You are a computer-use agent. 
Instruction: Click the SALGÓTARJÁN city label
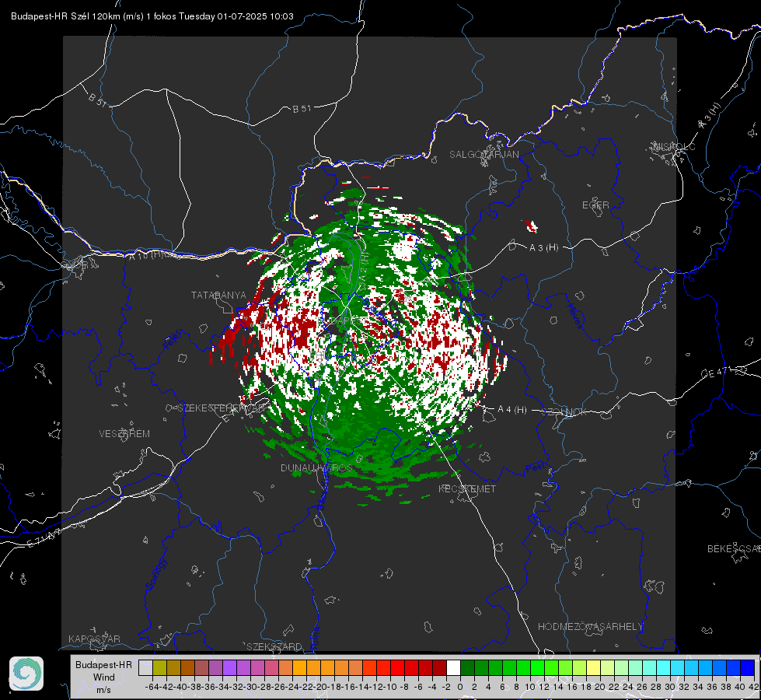click(483, 155)
